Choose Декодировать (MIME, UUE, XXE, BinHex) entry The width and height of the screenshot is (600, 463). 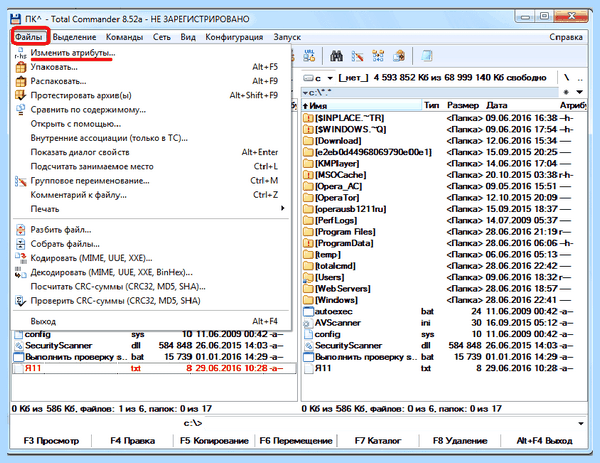pyautogui.click(x=151, y=272)
